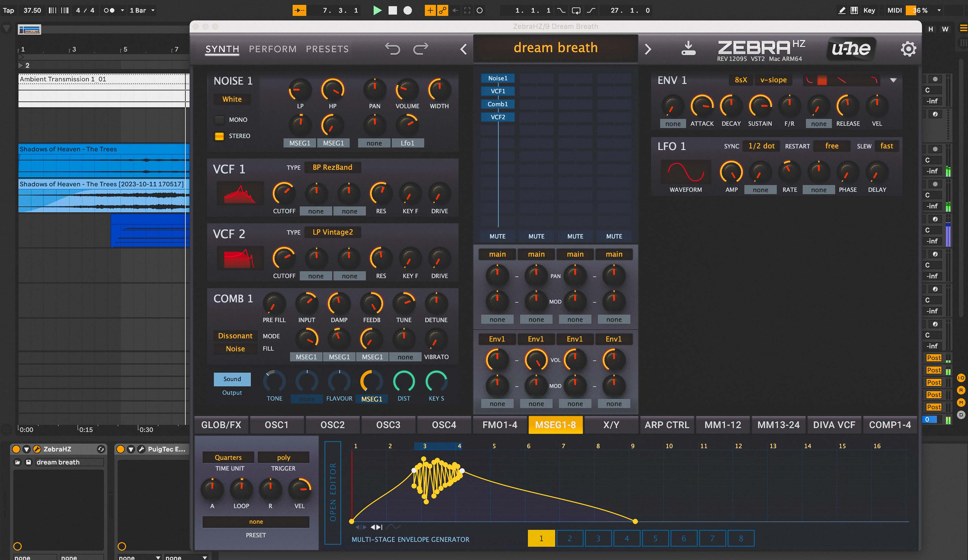This screenshot has height=560, width=968.
Task: Select the linear ENV 1 slope icon
Action: 842,80
